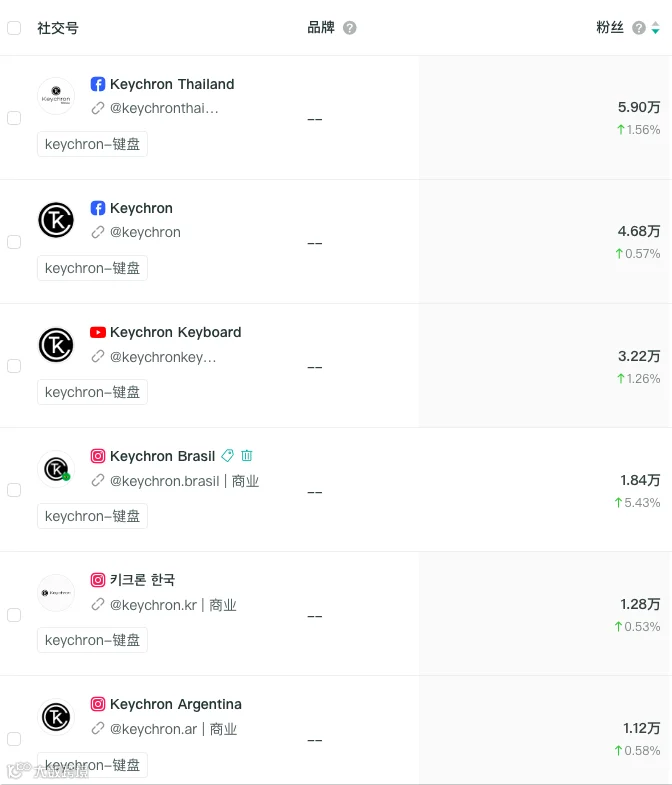Select the Keychron Keyboard row checkbox
The image size is (672, 785).
tap(14, 366)
